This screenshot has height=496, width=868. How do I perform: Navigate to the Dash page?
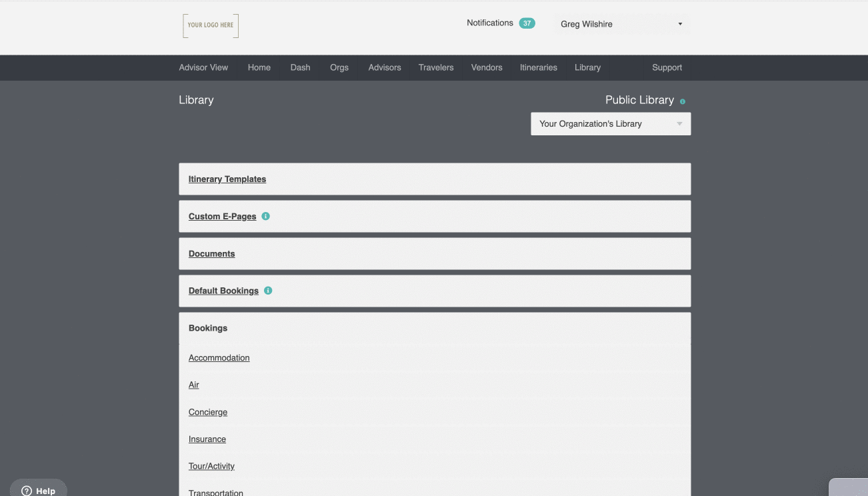pyautogui.click(x=300, y=67)
